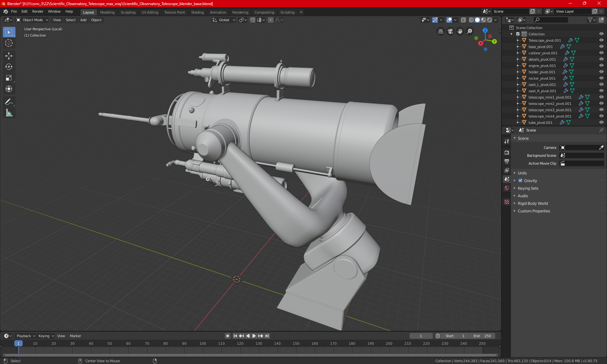
Task: Select the Move tool in toolbar
Action: tap(9, 56)
